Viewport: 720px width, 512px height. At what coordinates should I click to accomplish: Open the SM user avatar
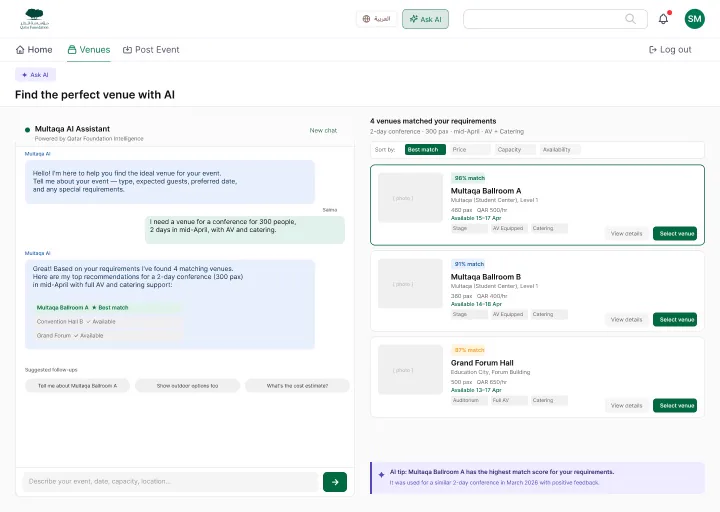click(694, 19)
